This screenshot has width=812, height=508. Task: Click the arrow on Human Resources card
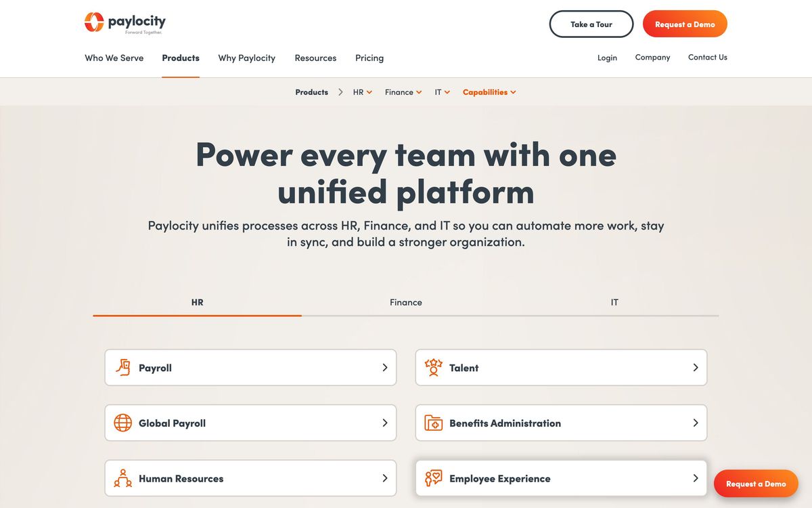point(385,478)
